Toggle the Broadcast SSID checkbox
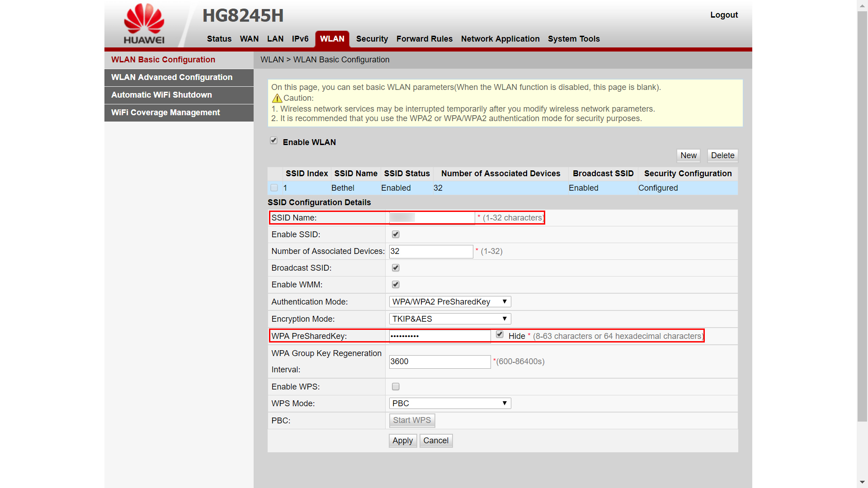This screenshot has width=868, height=488. point(396,267)
